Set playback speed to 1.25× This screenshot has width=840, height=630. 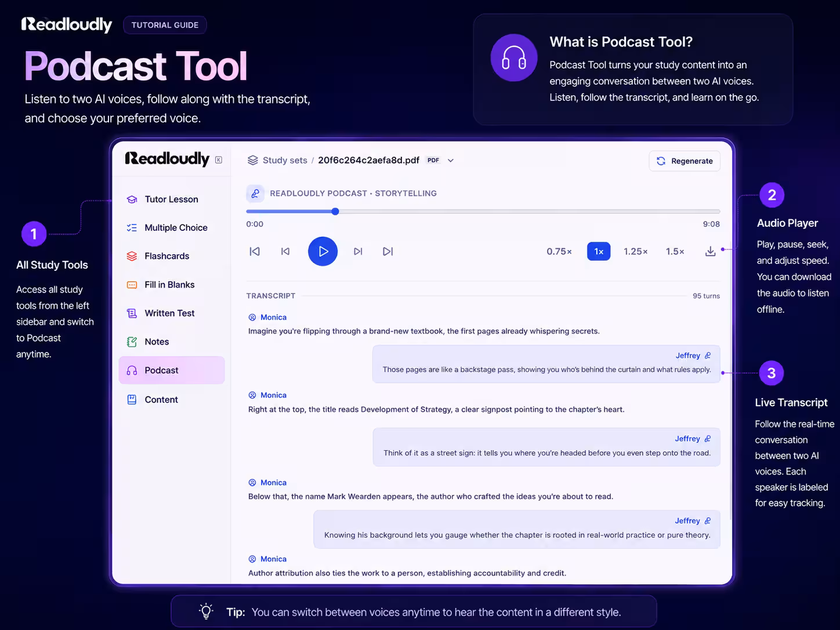tap(636, 251)
